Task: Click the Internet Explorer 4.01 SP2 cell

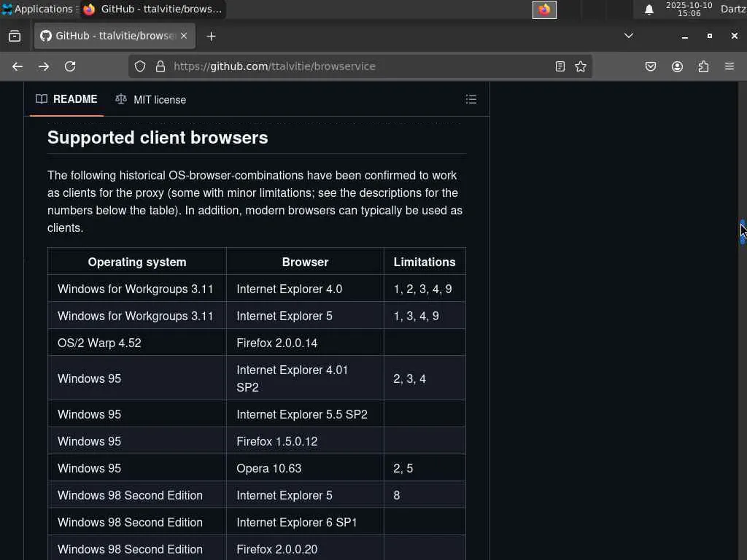Action: [x=305, y=378]
